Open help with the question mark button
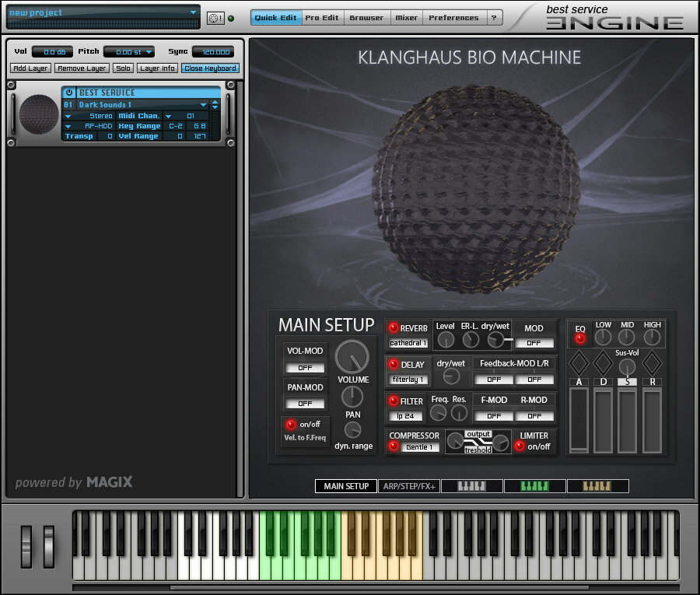Screen dimensions: 700x595 click(494, 18)
